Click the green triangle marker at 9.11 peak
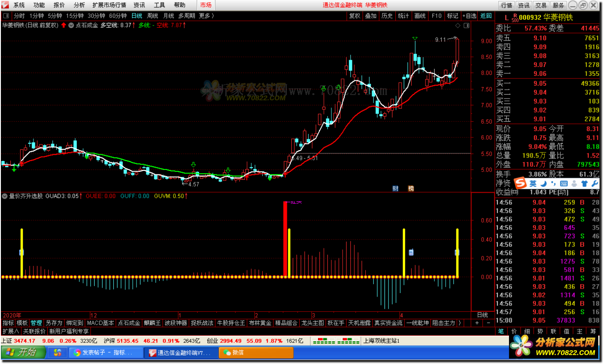This screenshot has width=604, height=364. (415, 39)
